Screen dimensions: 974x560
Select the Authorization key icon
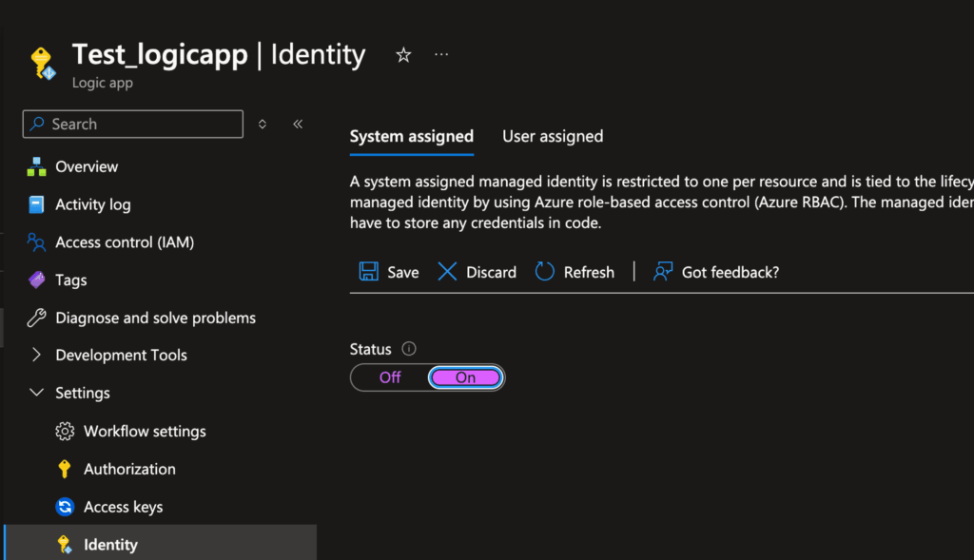(64, 469)
